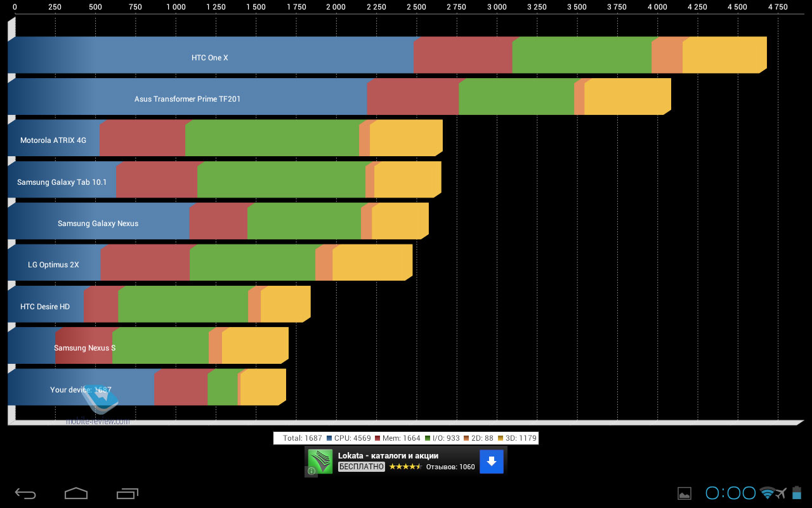Image resolution: width=812 pixels, height=508 pixels.
Task: Click the '2 500' axis value
Action: 416,8
